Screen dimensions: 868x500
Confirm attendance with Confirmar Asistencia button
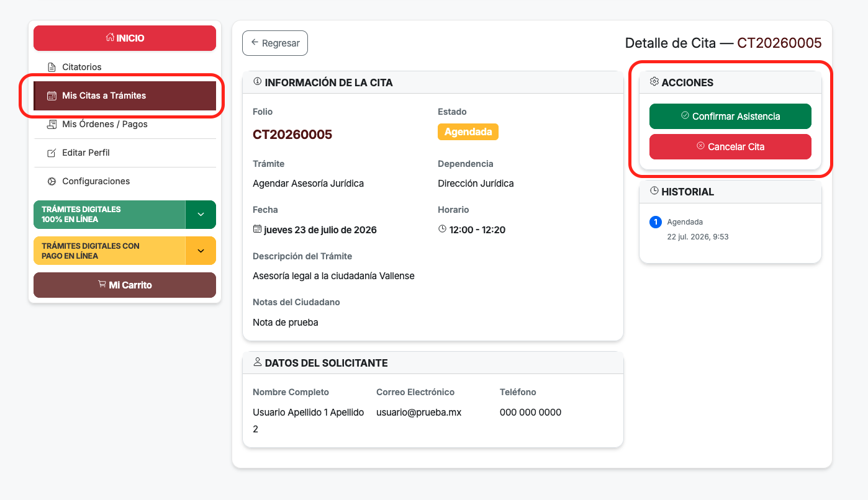coord(730,116)
